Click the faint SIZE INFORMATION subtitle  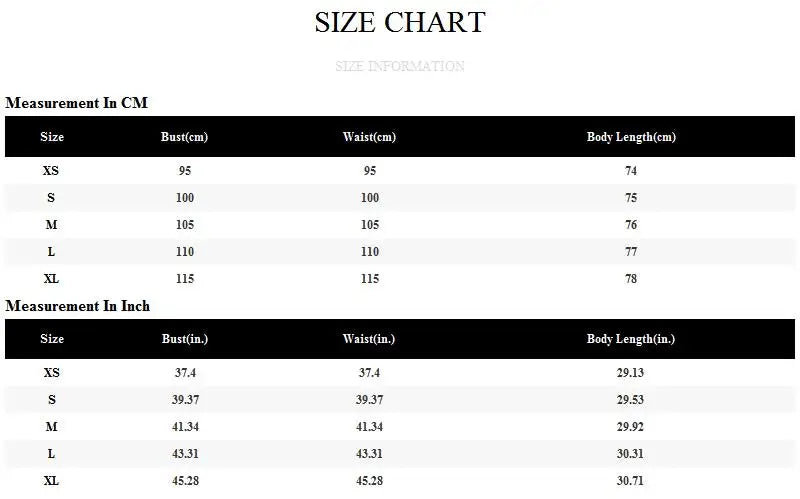[x=400, y=66]
